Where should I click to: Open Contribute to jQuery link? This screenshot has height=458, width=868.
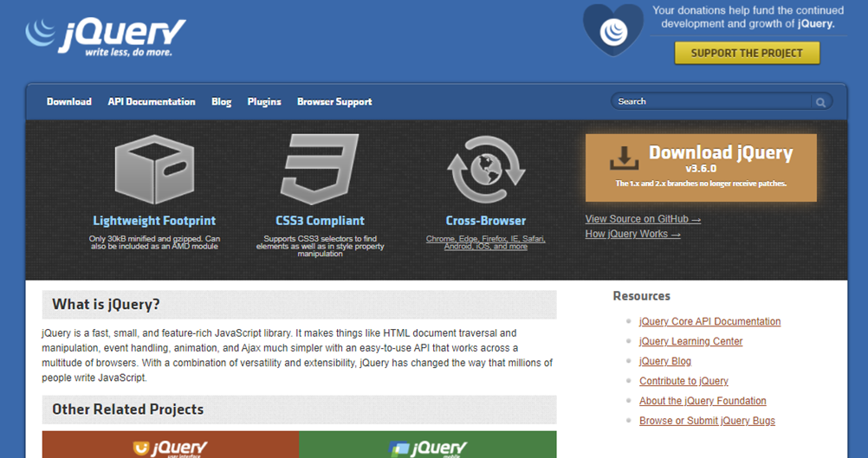[x=683, y=381]
